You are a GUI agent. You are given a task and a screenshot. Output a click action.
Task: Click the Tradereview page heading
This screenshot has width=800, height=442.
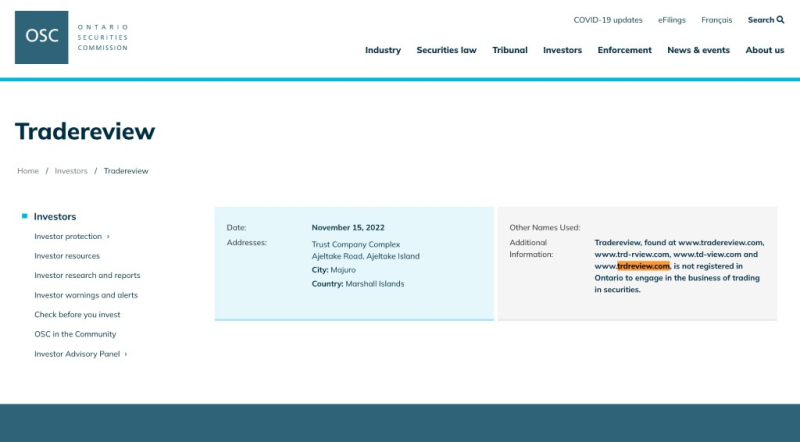point(85,131)
